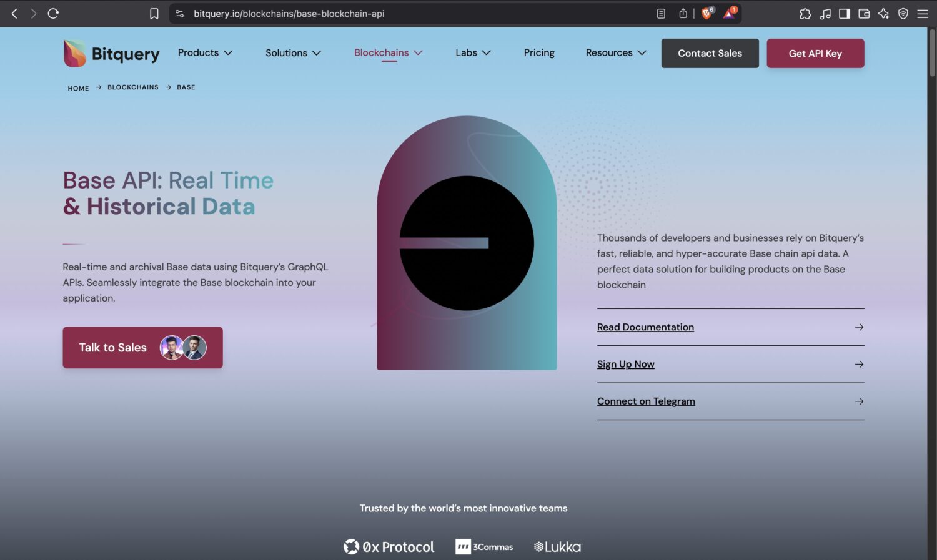
Task: Open the Connect on Telegram link
Action: click(646, 401)
